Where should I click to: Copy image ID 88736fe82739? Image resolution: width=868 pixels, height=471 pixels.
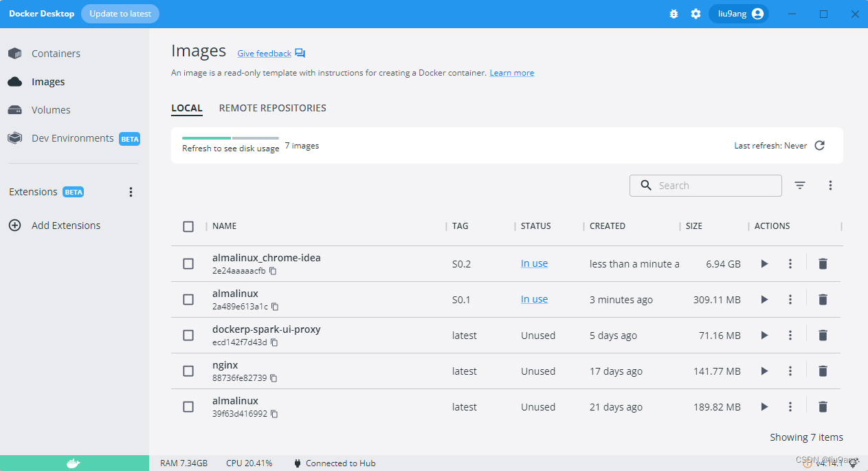click(274, 378)
